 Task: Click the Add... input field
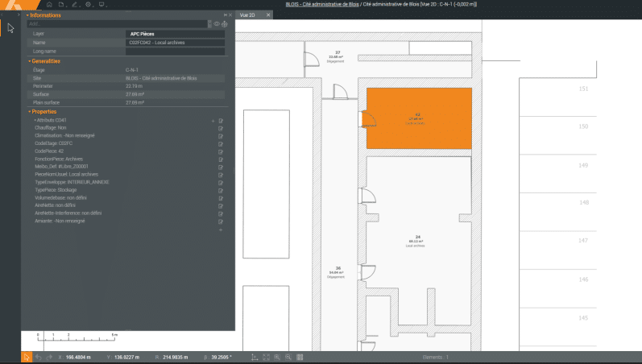pos(117,24)
